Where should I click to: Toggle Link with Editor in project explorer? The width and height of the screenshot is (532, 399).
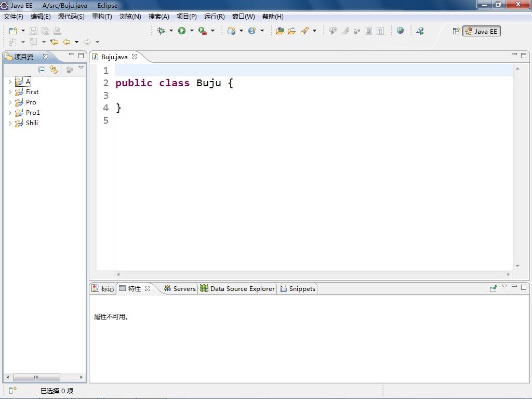point(54,70)
